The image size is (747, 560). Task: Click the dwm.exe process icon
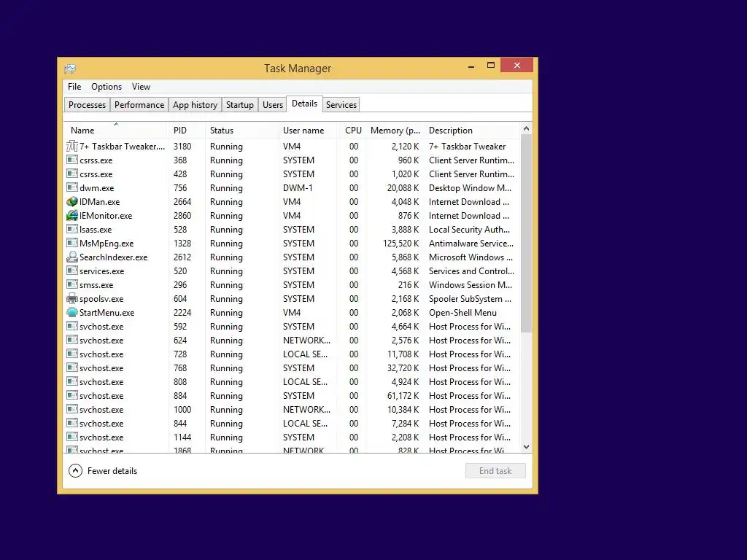72,187
